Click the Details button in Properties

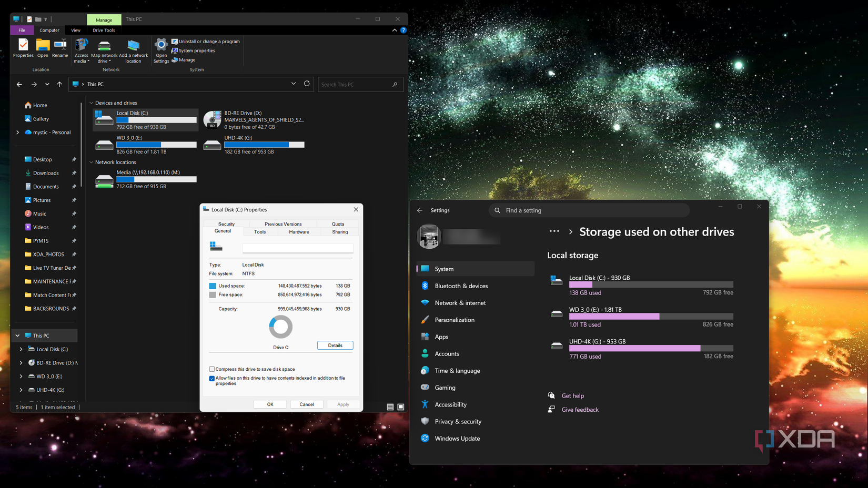[335, 345]
